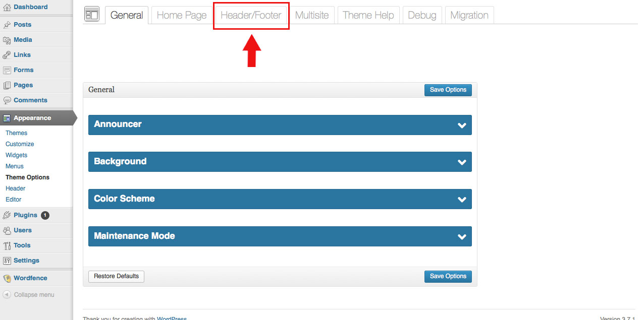Click the Pages icon in sidebar

(x=7, y=85)
